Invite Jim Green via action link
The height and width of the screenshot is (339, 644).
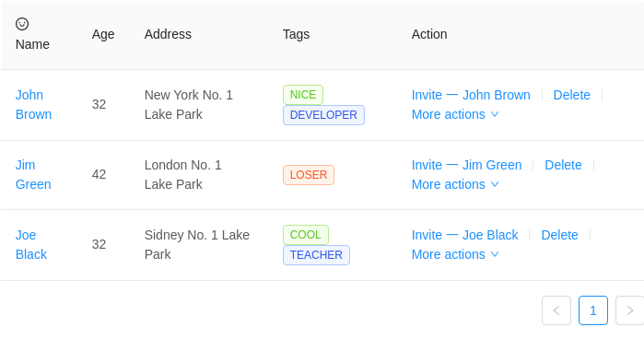466,165
